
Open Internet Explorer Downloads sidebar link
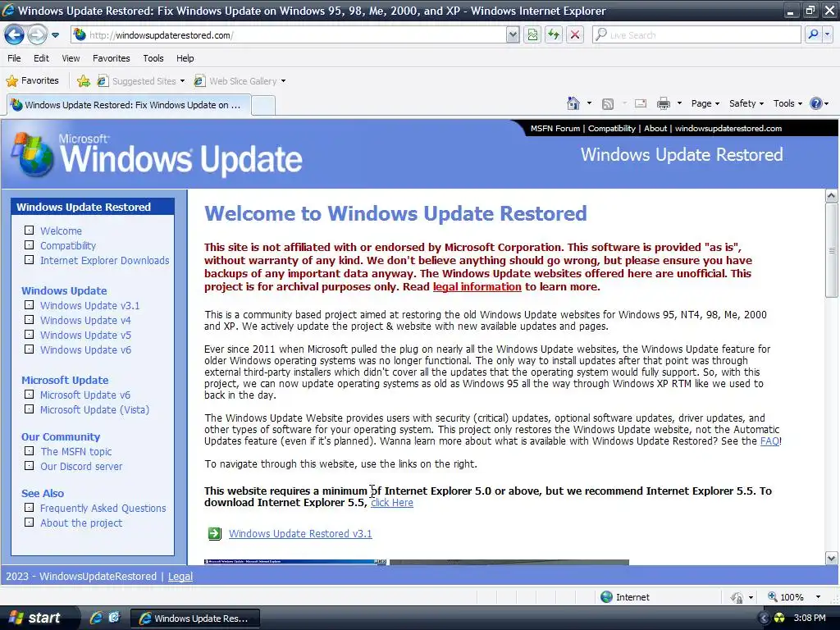tap(104, 260)
